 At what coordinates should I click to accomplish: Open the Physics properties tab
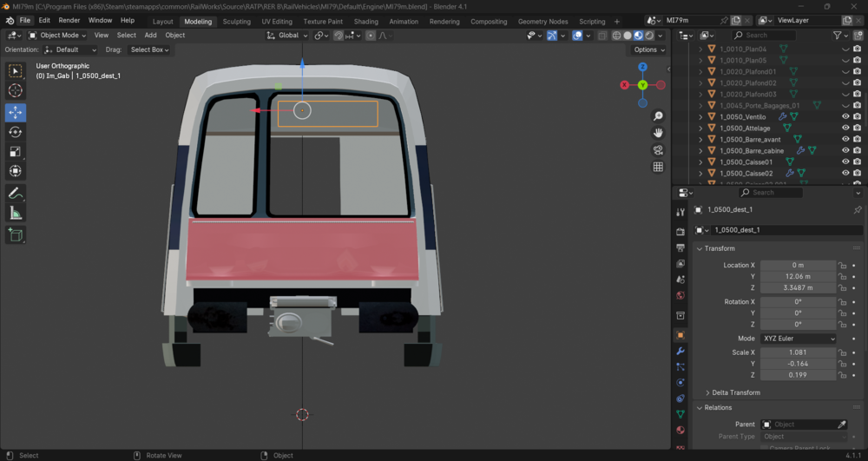pyautogui.click(x=681, y=382)
